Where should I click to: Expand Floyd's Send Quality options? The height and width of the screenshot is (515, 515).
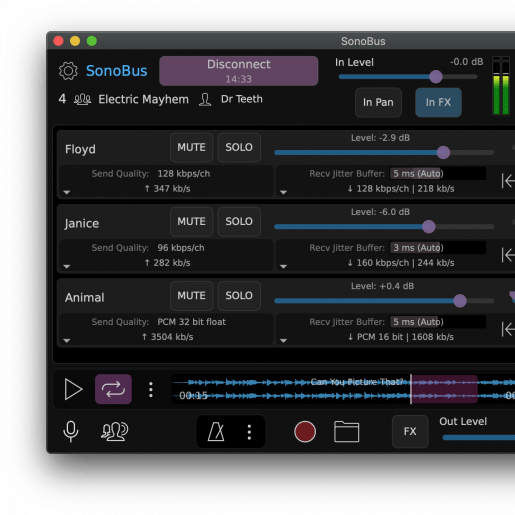(x=67, y=192)
